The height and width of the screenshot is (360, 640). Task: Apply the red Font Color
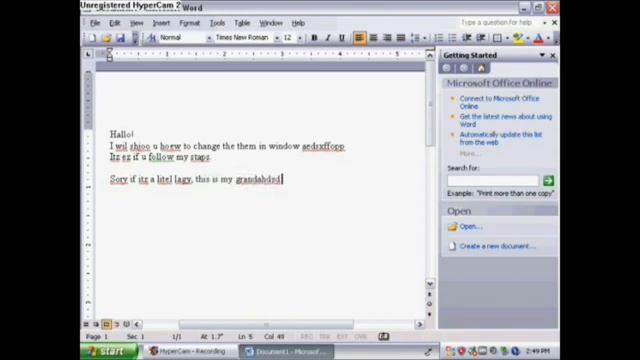(x=538, y=38)
